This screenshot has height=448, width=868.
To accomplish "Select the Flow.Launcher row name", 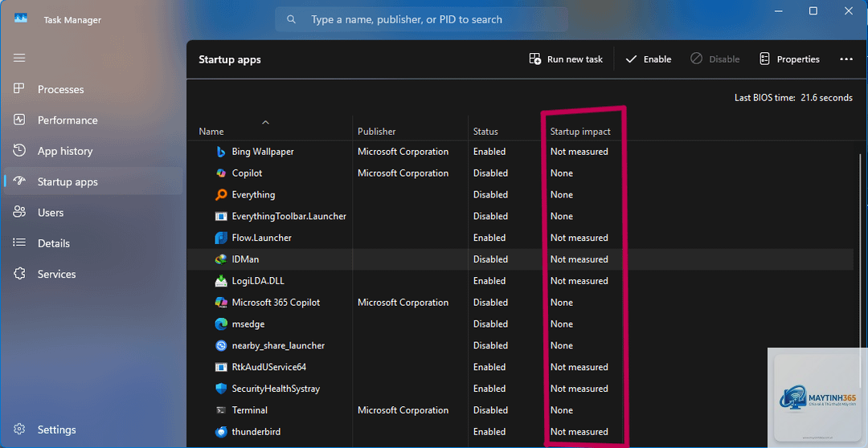I will pos(262,238).
